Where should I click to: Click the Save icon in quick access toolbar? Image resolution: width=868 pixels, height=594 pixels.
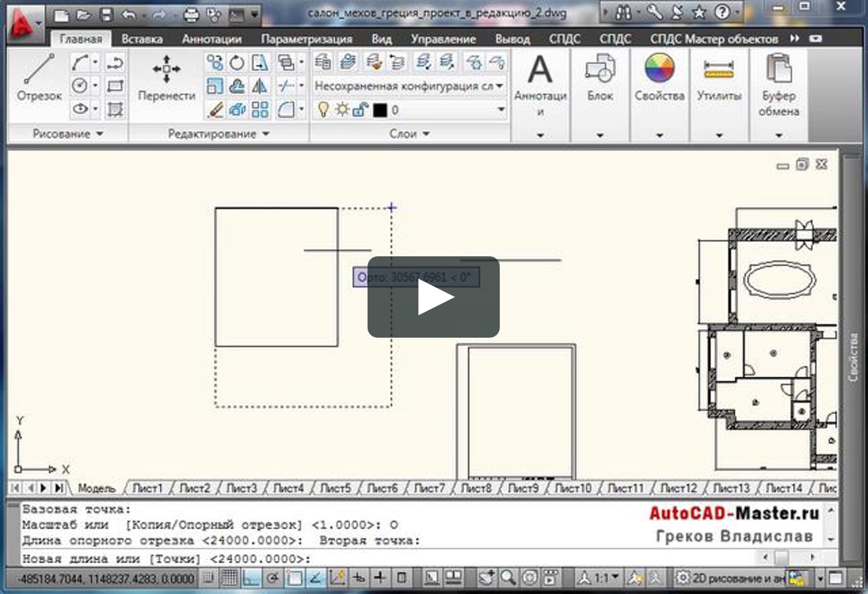click(x=106, y=14)
